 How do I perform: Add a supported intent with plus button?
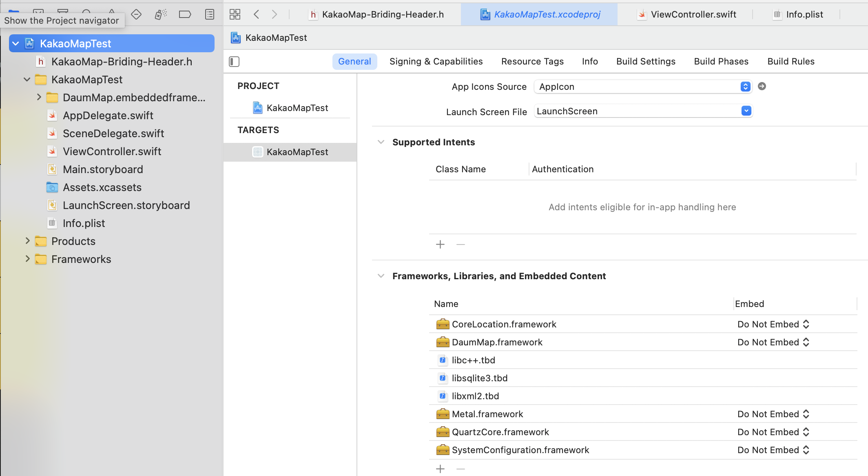(x=440, y=245)
